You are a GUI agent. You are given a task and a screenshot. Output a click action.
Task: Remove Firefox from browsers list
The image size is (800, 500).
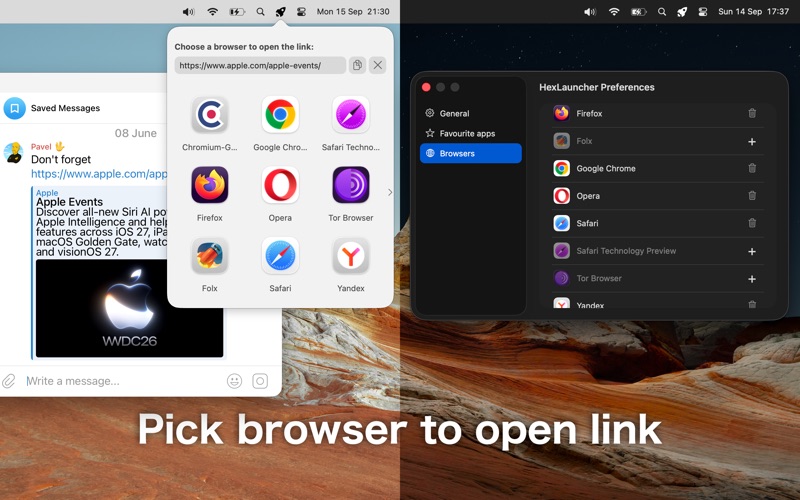[752, 113]
